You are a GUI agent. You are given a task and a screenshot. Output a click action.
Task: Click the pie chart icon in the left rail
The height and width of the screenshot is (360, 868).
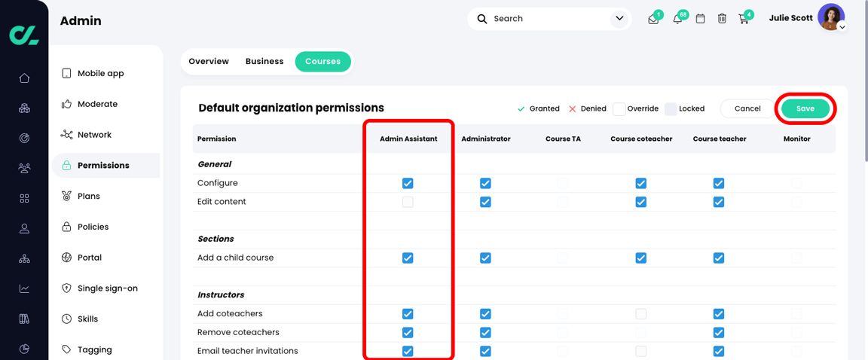point(24,349)
